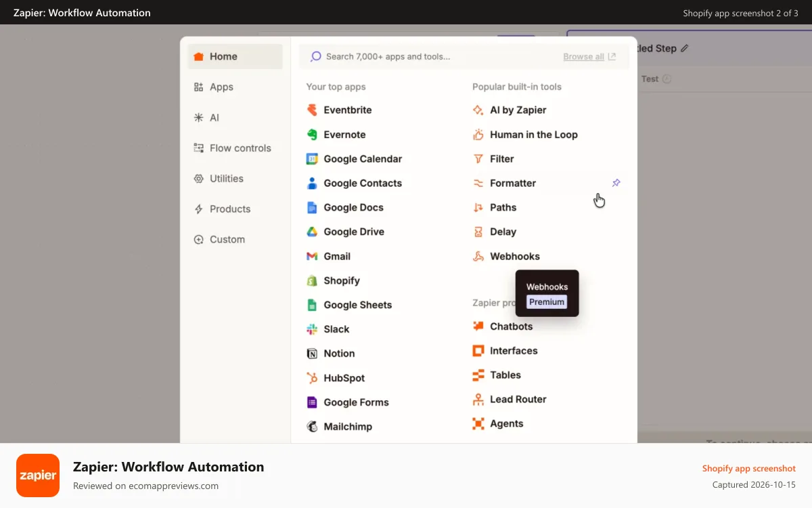Image resolution: width=812 pixels, height=508 pixels.
Task: Click the Delay hourglass icon
Action: 478,232
